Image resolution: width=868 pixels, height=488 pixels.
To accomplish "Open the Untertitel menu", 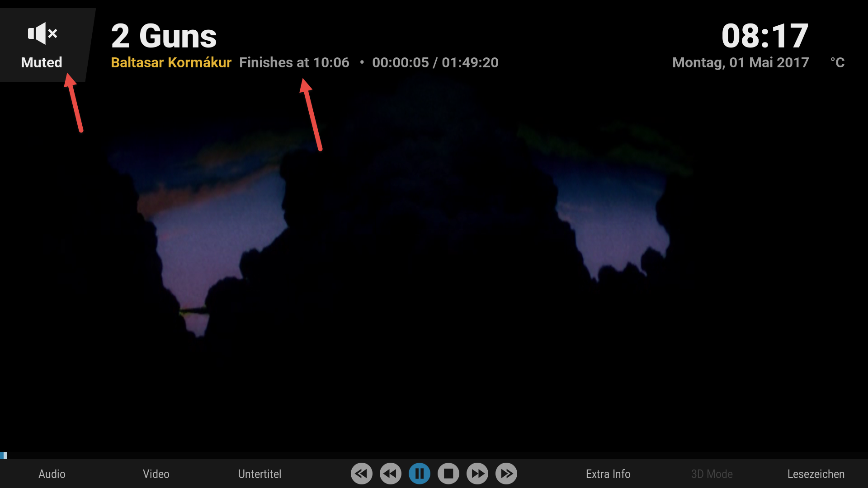I will pyautogui.click(x=260, y=474).
